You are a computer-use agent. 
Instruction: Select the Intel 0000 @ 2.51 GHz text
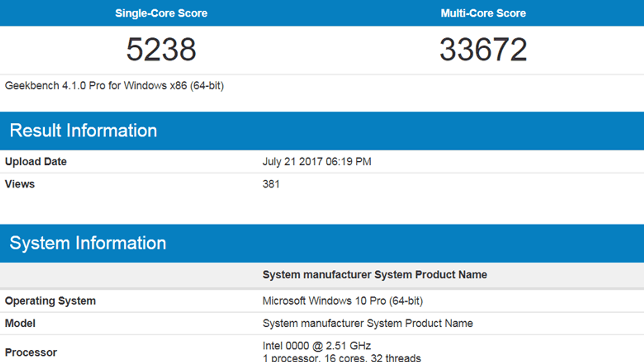(x=317, y=346)
